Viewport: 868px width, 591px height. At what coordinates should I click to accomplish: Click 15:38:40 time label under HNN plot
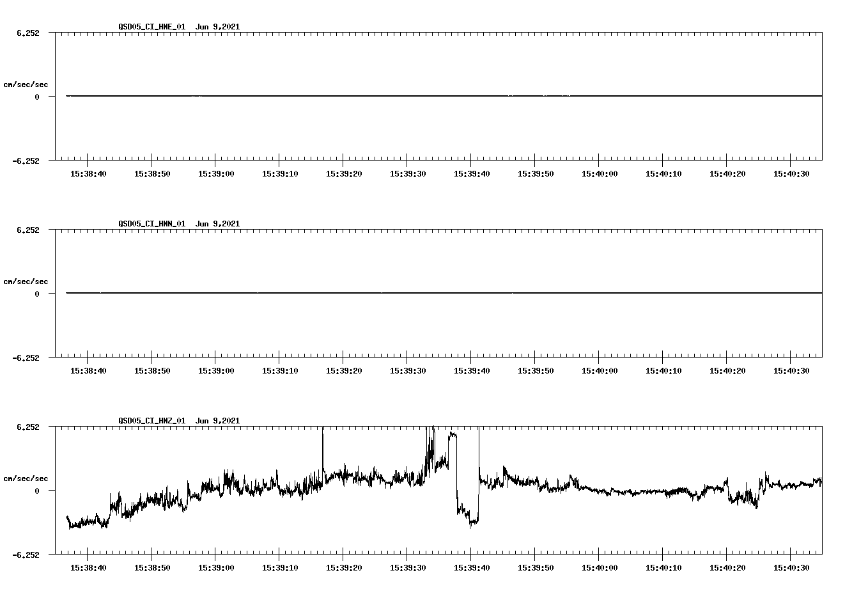pos(88,371)
